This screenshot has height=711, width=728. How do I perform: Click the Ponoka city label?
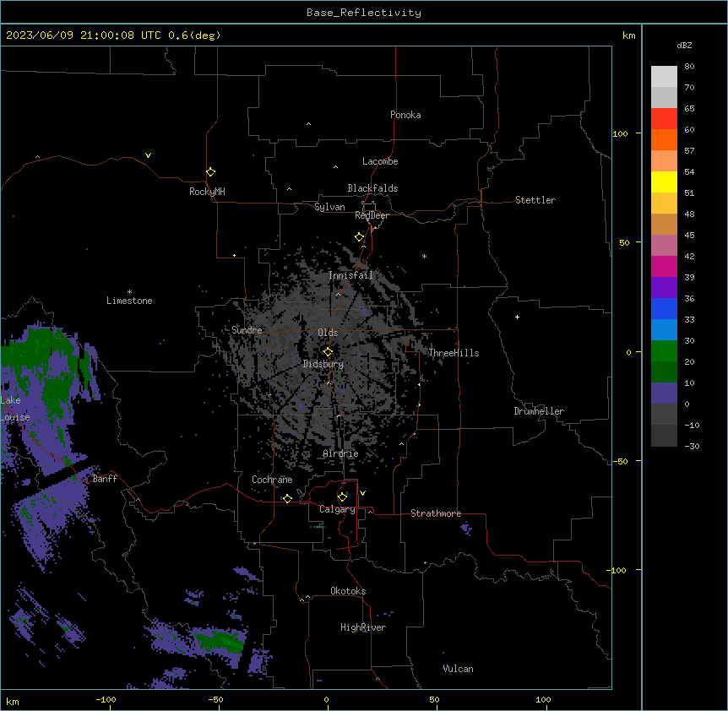click(x=405, y=115)
